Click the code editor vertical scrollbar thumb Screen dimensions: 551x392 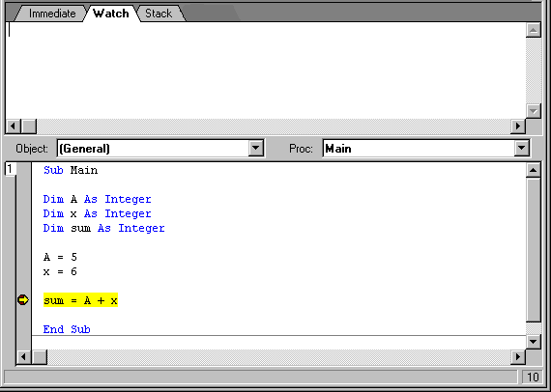533,249
